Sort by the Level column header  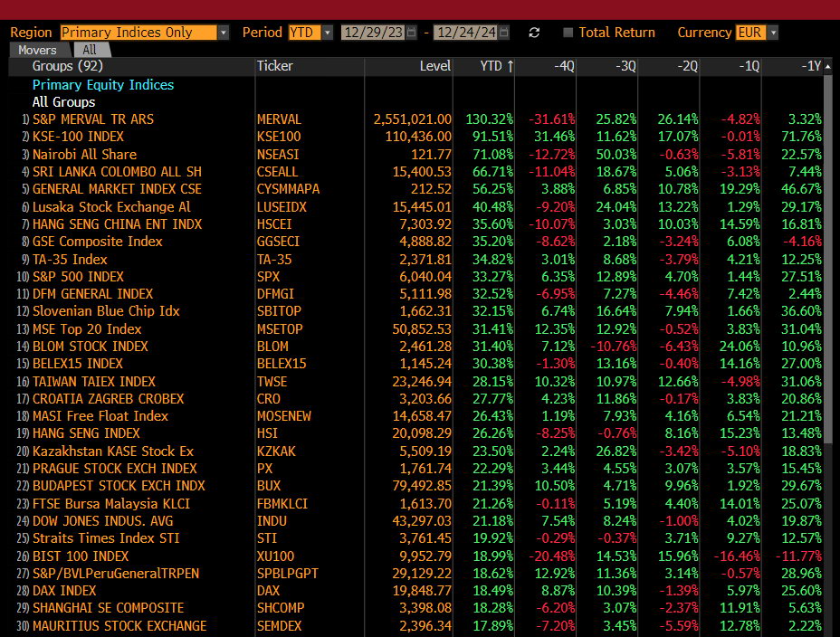click(x=435, y=66)
